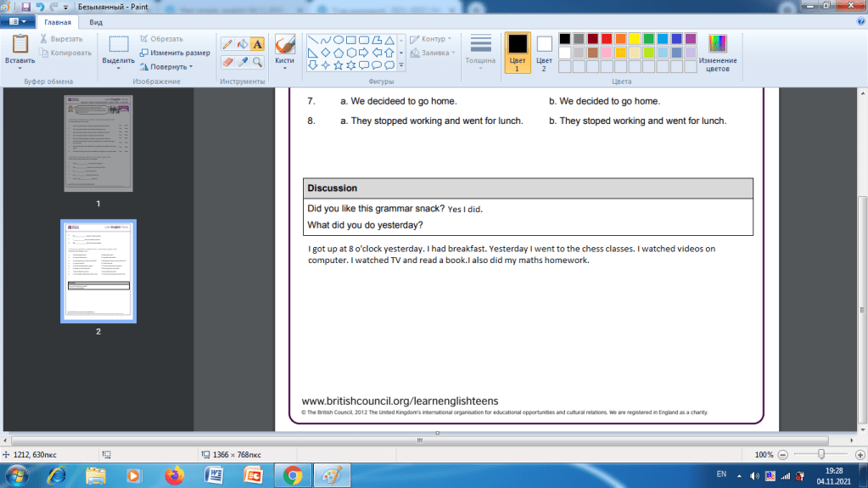Click the Undo arrow in title bar

40,6
